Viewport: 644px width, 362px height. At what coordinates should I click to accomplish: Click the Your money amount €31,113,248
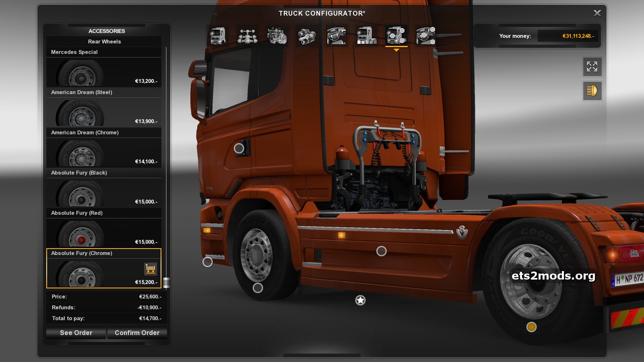[578, 36]
